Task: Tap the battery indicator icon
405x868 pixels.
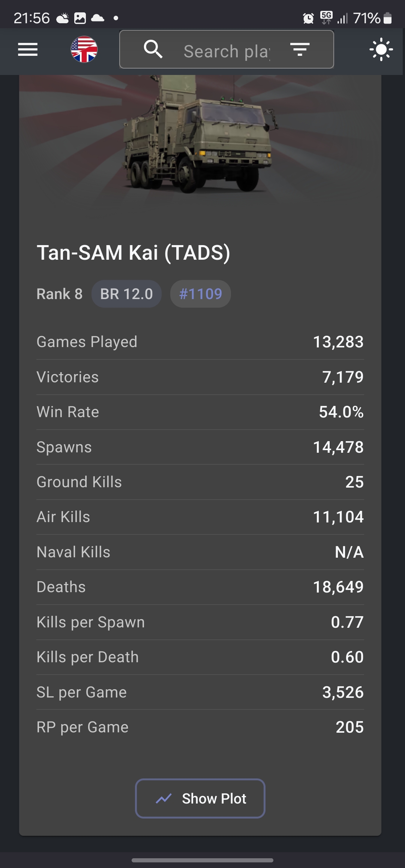Action: click(388, 18)
